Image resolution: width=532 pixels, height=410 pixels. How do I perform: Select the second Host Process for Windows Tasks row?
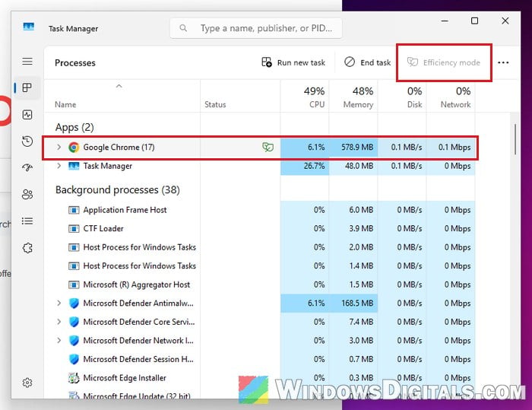(260, 266)
